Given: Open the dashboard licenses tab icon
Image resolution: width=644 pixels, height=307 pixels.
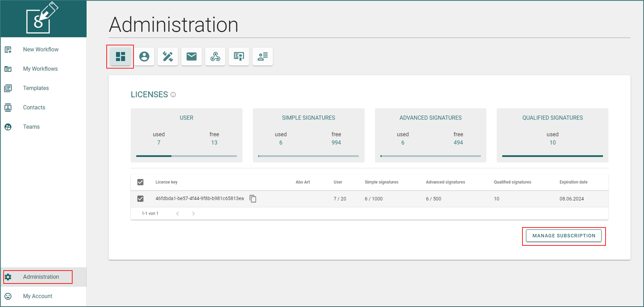Looking at the screenshot, I should pyautogui.click(x=120, y=57).
